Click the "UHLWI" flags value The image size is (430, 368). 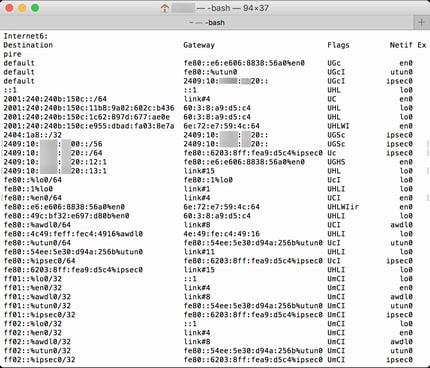(x=338, y=126)
